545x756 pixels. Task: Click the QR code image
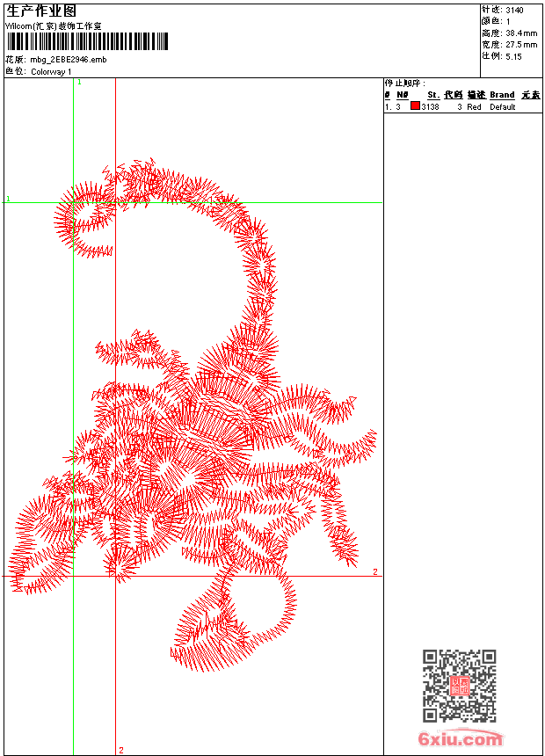tap(460, 685)
